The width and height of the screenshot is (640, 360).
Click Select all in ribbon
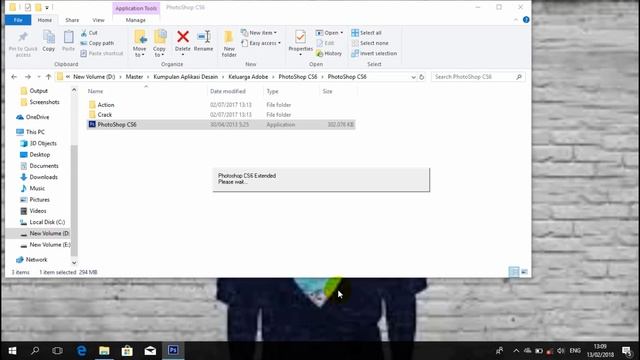(x=367, y=33)
